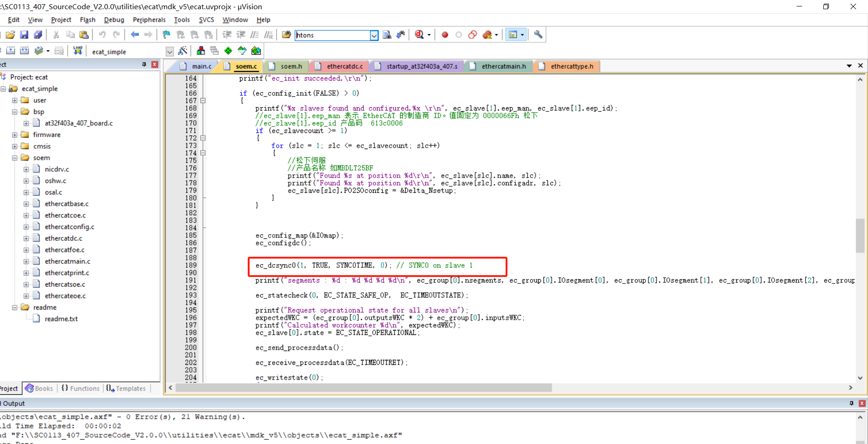This screenshot has width=868, height=444.
Task: Open the find text history dropdown
Action: point(374,35)
